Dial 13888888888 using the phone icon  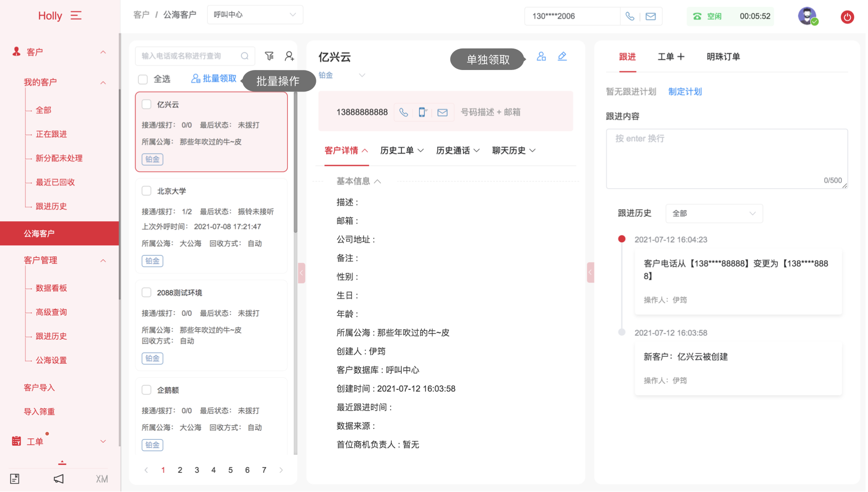tap(404, 112)
